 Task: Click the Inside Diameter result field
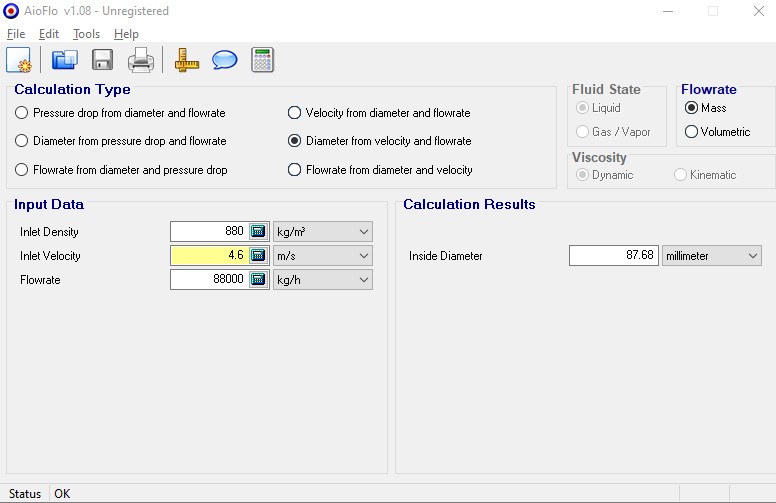pos(612,256)
